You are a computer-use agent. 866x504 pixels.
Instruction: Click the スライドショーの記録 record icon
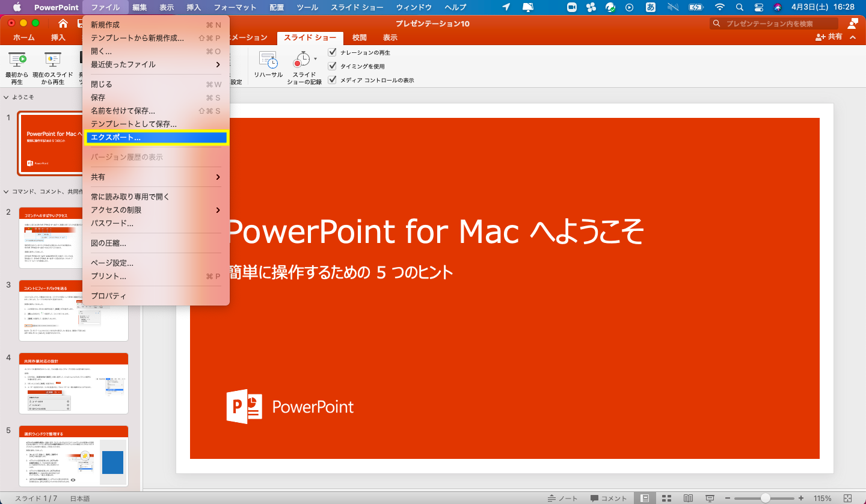click(301, 60)
